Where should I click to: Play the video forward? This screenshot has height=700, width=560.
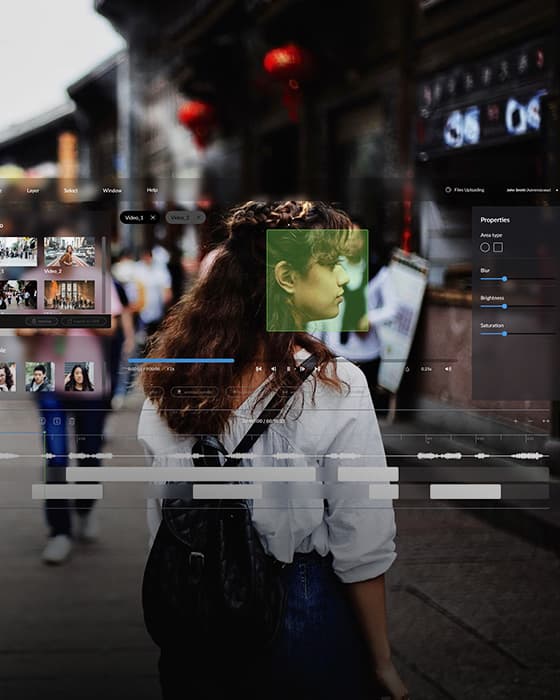pyautogui.click(x=302, y=369)
